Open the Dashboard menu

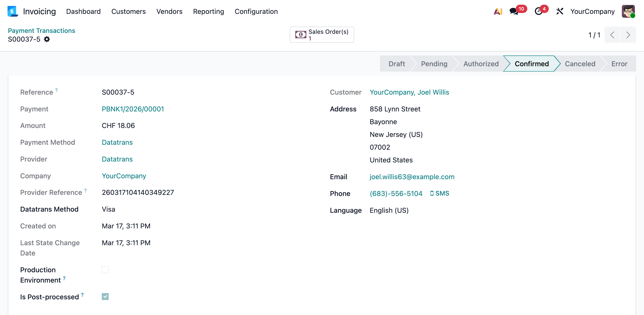pyautogui.click(x=83, y=11)
